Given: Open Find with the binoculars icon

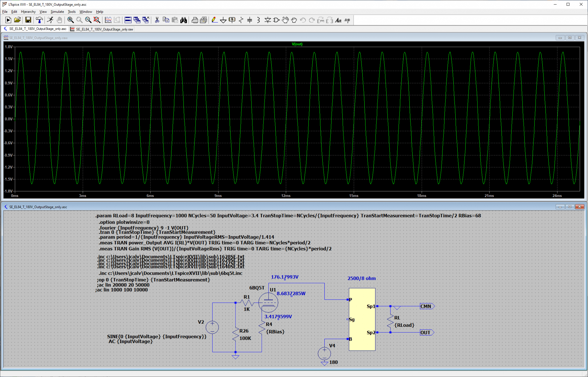Looking at the screenshot, I should click(184, 20).
